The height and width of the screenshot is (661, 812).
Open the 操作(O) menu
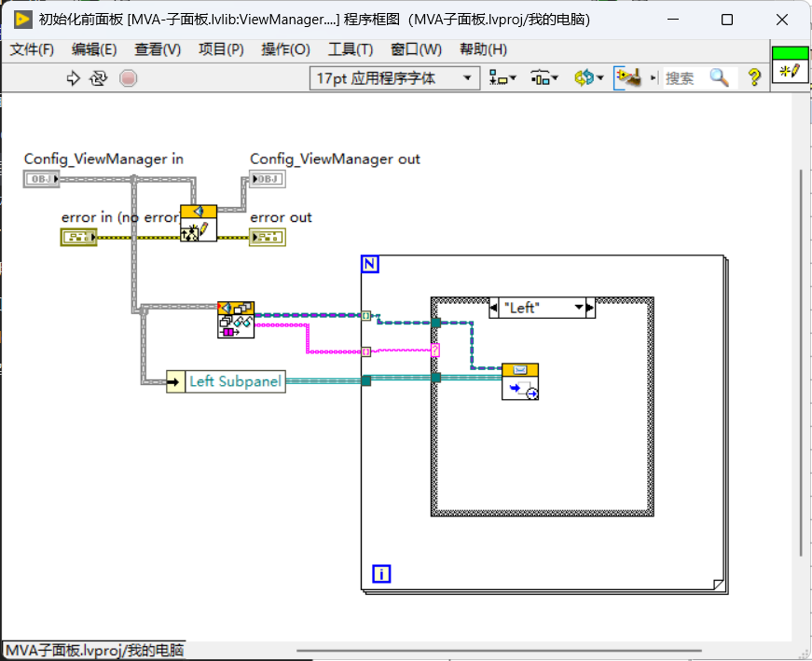285,49
